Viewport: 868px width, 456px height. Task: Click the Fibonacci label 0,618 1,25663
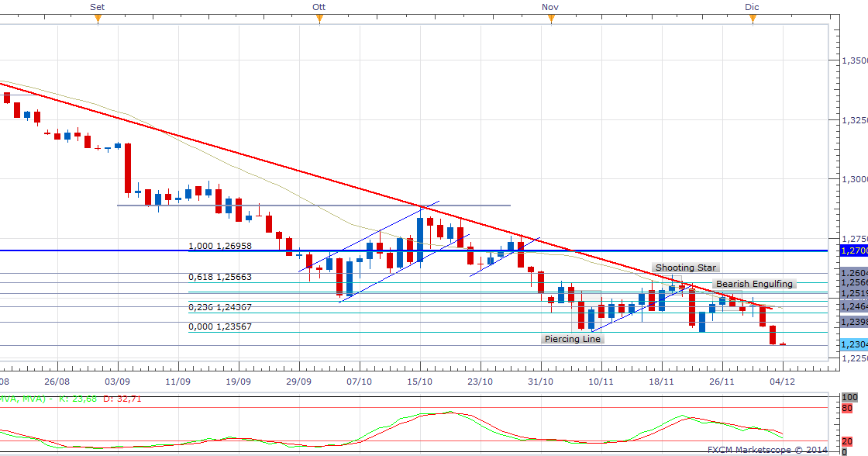tap(220, 277)
